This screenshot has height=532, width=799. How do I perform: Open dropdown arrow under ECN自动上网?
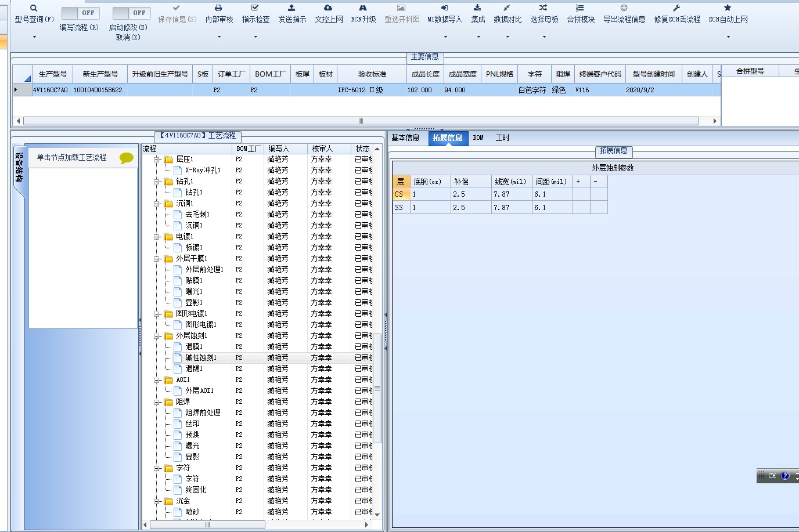(x=728, y=37)
